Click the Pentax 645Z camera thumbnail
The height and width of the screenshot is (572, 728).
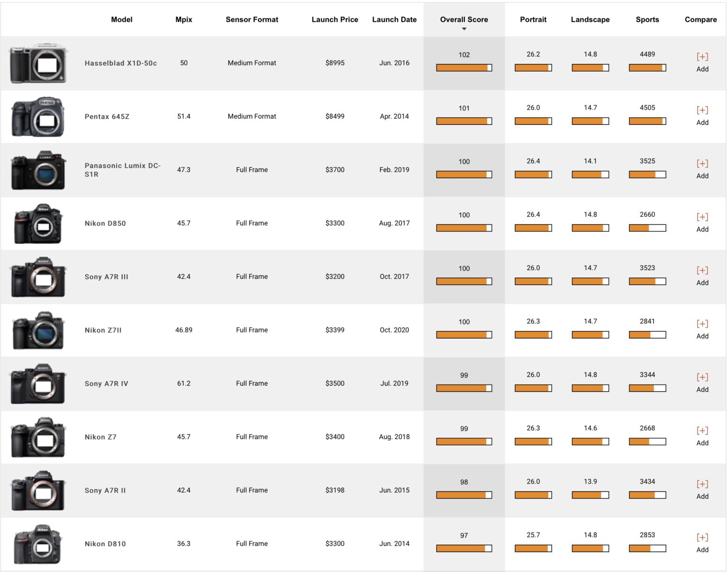point(37,116)
